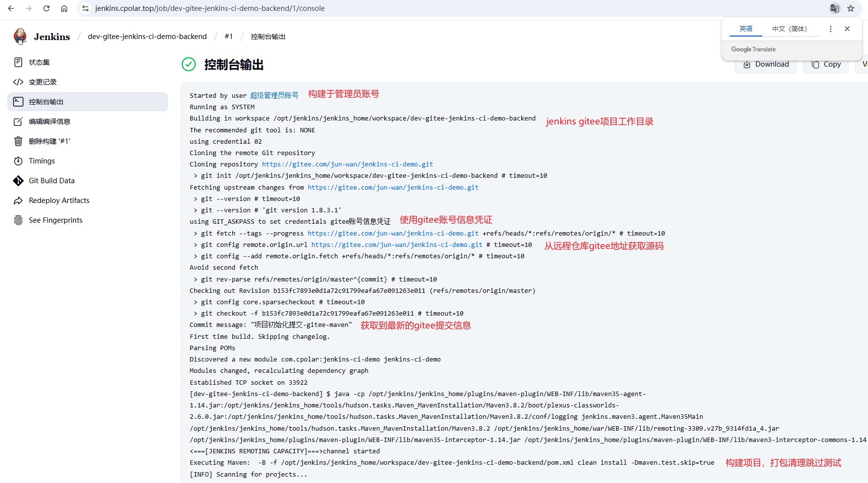
Task: Click the Jenkins breadcrumb title
Action: pos(52,37)
